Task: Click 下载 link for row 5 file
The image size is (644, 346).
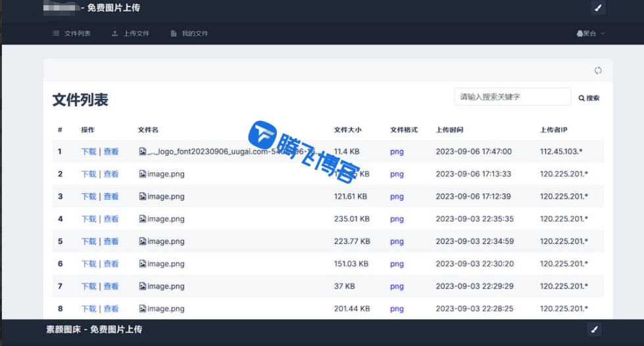Action: point(88,241)
